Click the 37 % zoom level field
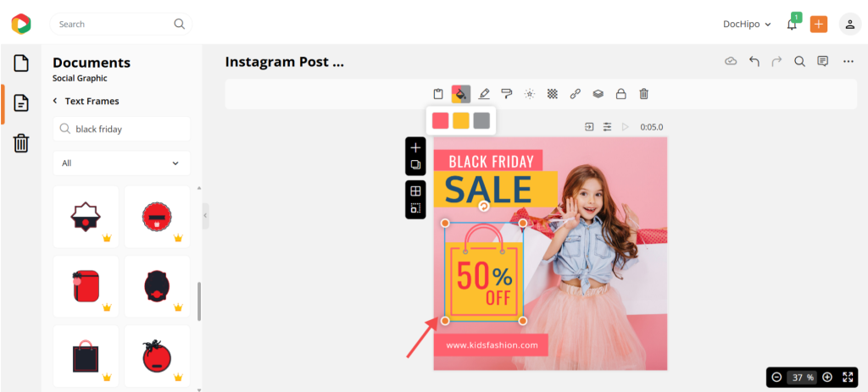 click(802, 378)
